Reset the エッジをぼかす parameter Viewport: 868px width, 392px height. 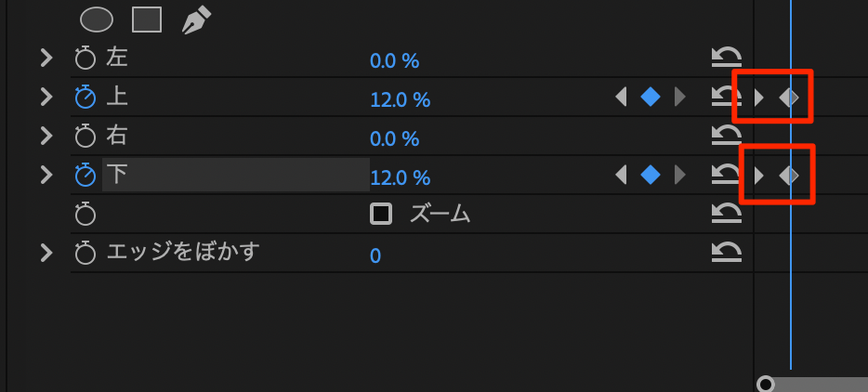(726, 253)
